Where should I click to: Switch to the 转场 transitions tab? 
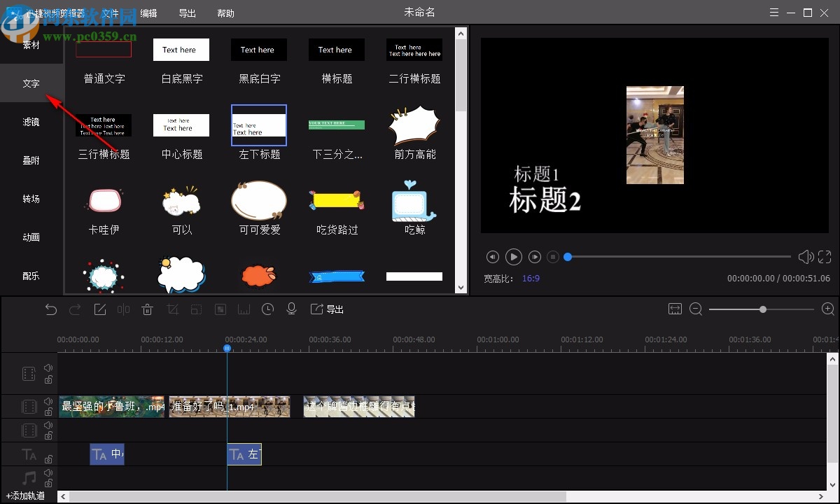[x=30, y=199]
